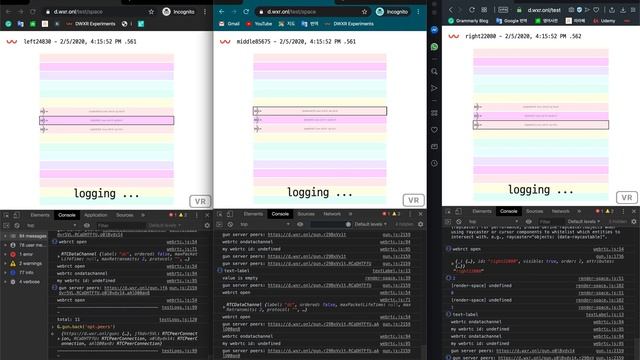Open the YouTube bookmark in middle browser
Screen dimensions: 640x360
point(259,24)
